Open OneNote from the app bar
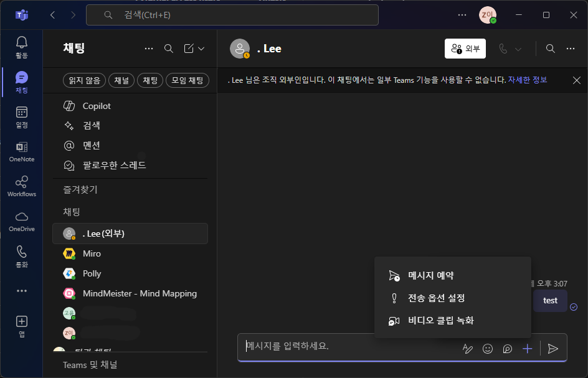This screenshot has height=378, width=588. [x=21, y=151]
